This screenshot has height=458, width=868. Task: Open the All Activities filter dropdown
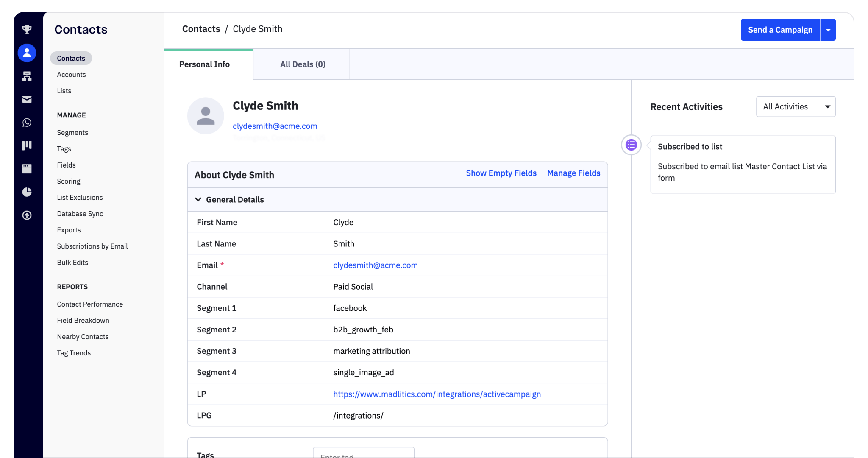pyautogui.click(x=796, y=107)
